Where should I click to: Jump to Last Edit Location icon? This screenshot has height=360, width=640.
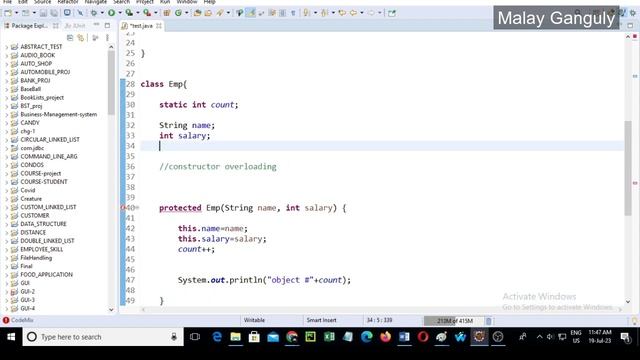342,13
